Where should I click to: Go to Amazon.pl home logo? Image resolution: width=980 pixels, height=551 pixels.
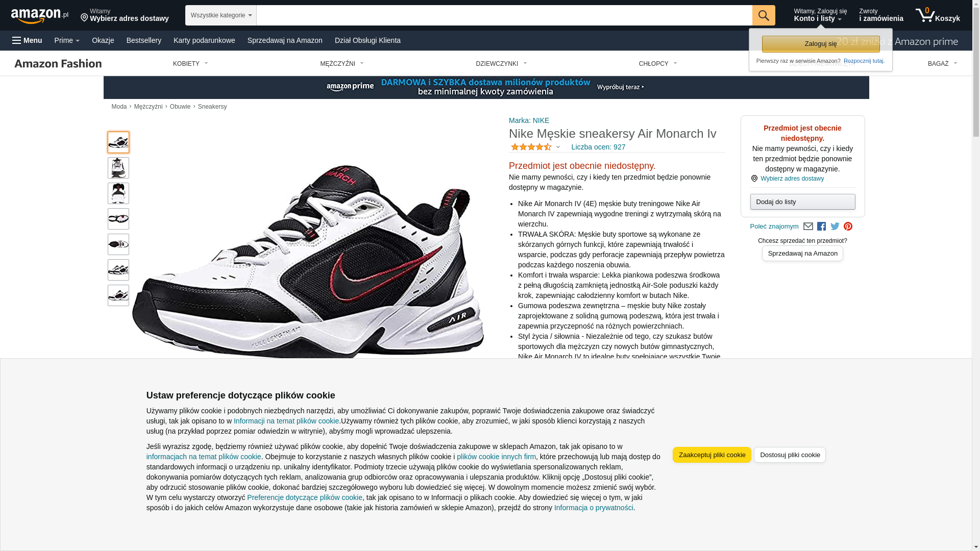click(40, 16)
